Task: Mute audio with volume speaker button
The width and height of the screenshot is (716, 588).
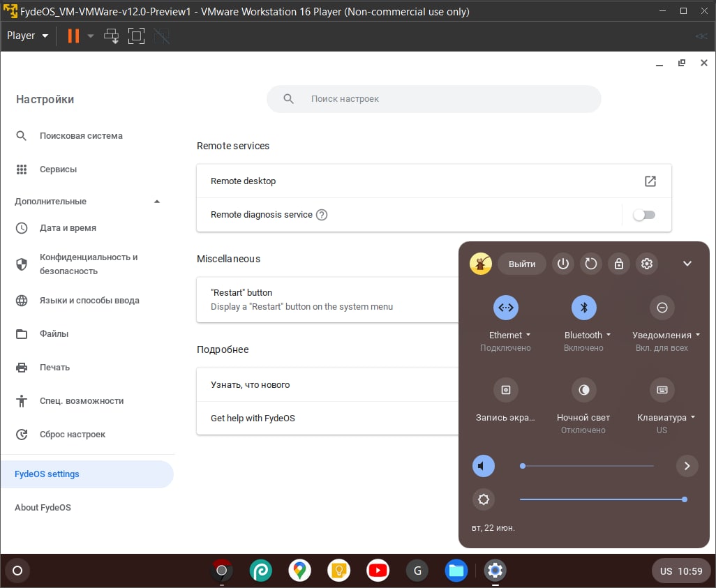Action: (x=484, y=466)
